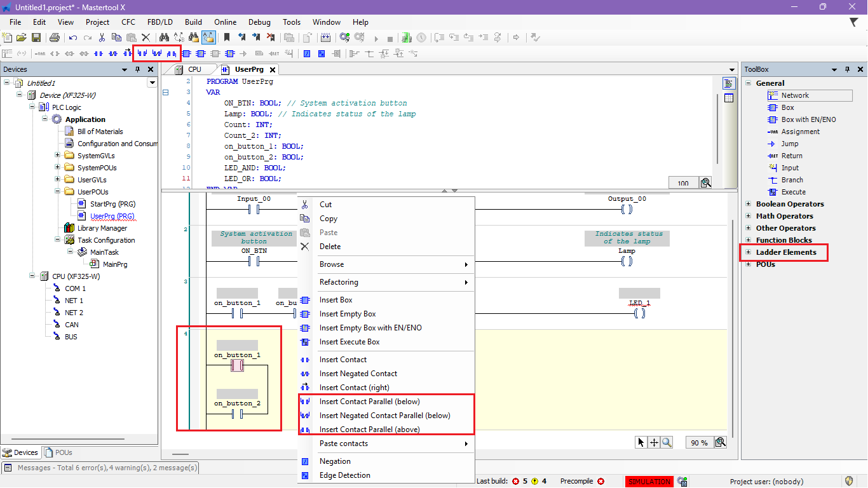Screen dimensions: 868x488
Task: Select the magnifier zoom tool in the editor
Action: point(667,442)
